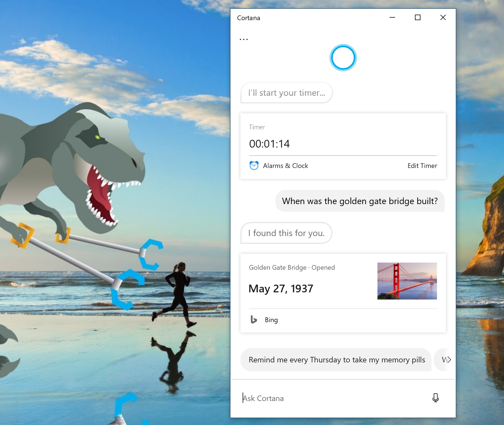Activate the microphone for voice input

(436, 398)
